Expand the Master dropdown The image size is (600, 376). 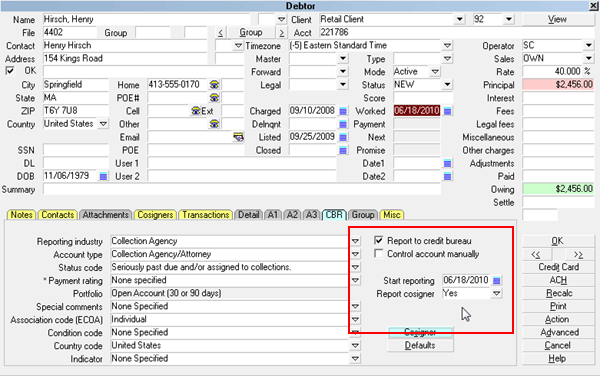click(x=343, y=59)
